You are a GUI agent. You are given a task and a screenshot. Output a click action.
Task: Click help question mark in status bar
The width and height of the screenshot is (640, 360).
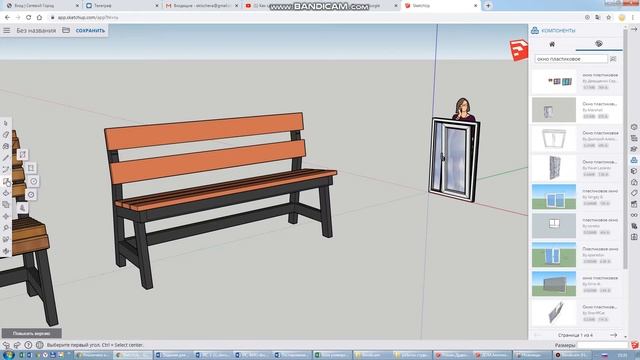(28, 345)
